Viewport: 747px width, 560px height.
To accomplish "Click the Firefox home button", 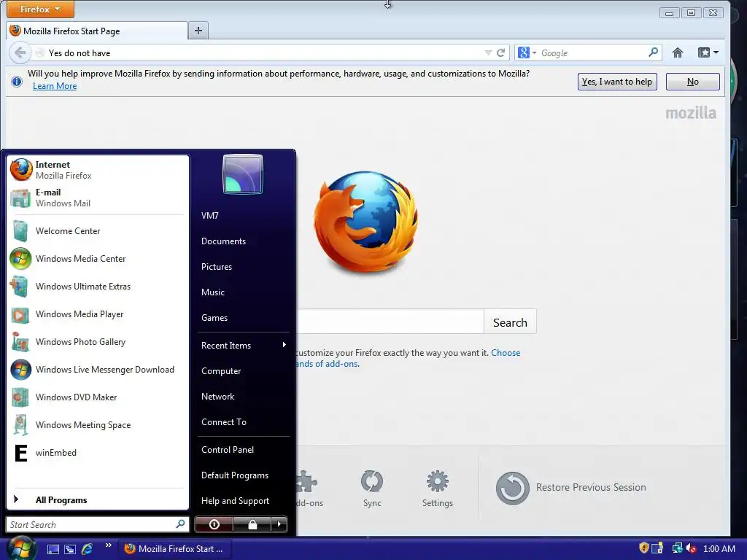I will point(678,52).
